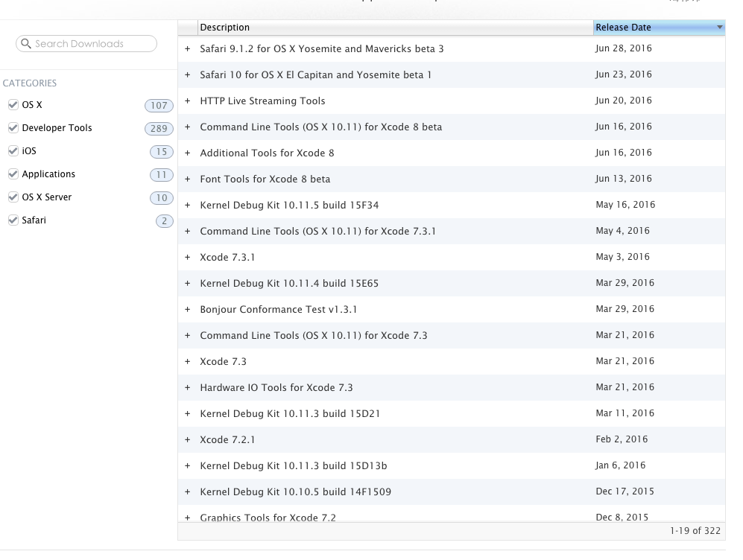Sort by the Description column header

(x=395, y=28)
